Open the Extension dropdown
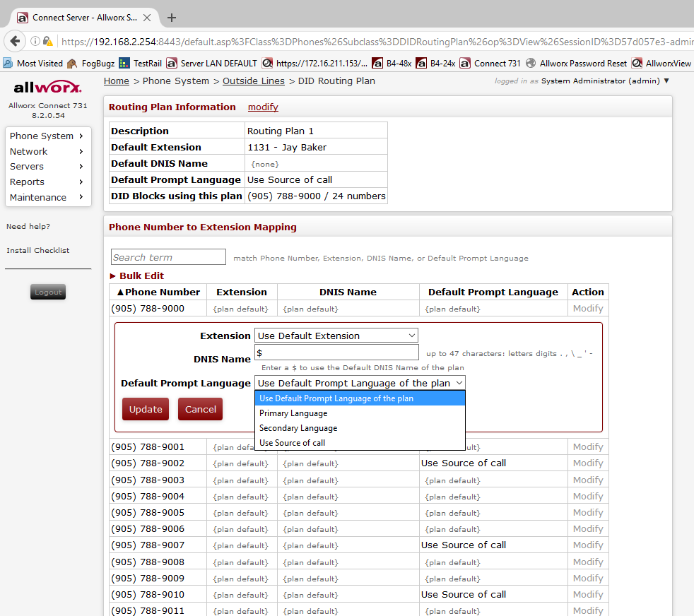Viewport: 694px width, 616px height. (336, 336)
